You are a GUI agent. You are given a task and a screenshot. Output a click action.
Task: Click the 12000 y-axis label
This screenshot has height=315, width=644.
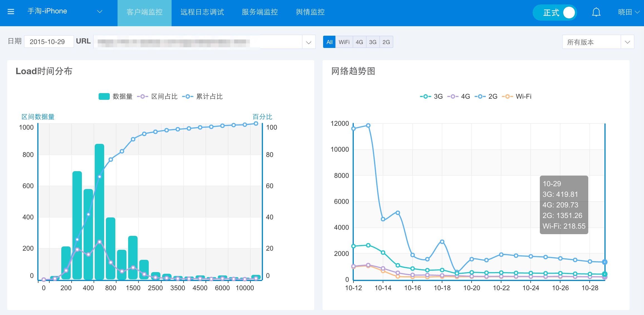coord(340,123)
